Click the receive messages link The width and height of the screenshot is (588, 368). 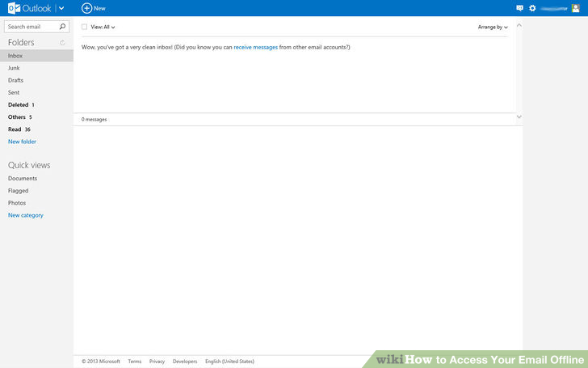(x=256, y=47)
